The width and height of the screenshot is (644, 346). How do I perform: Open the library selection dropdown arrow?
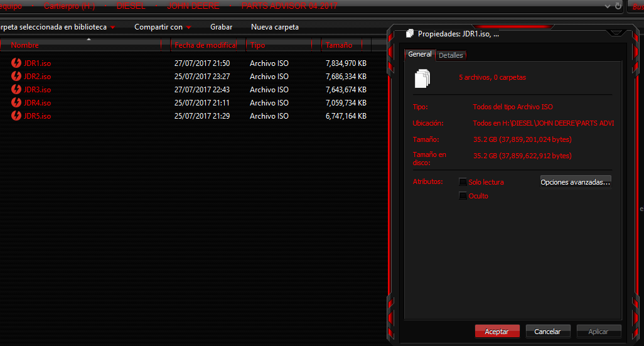point(112,27)
